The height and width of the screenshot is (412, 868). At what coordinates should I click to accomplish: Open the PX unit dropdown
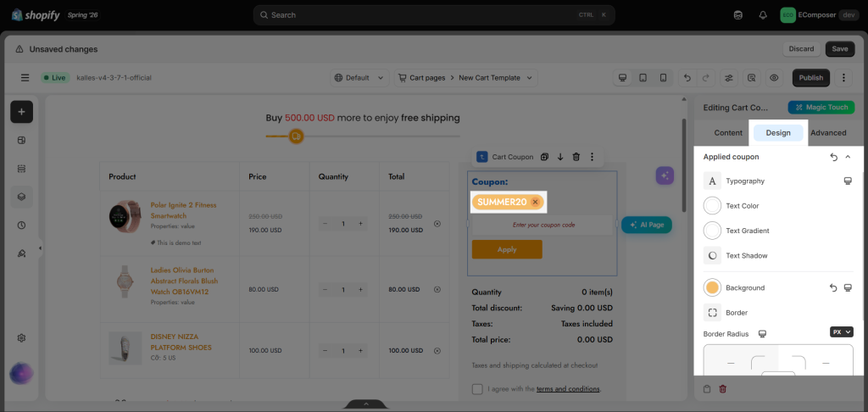[x=842, y=332]
